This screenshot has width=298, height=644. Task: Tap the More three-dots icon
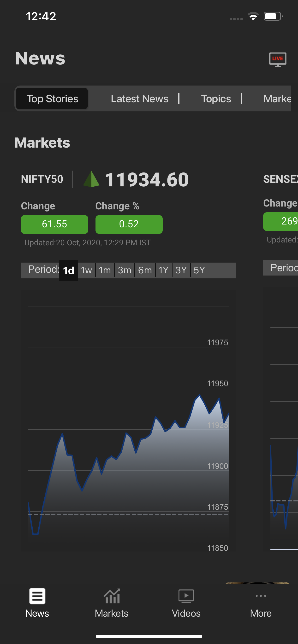coord(261,596)
